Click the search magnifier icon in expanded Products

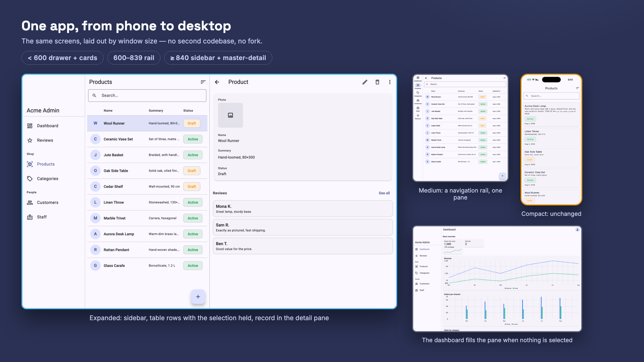(x=94, y=95)
